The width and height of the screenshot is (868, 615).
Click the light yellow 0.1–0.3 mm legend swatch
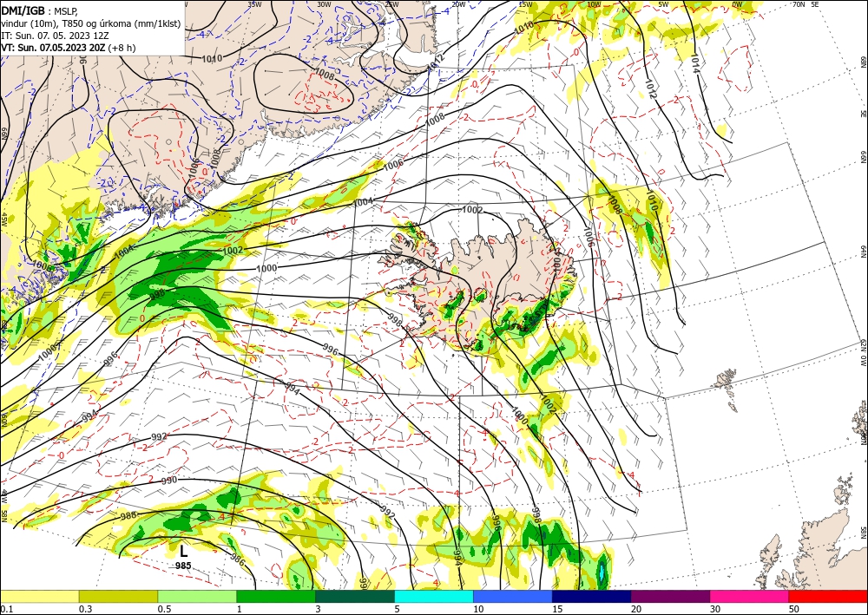pos(39,596)
